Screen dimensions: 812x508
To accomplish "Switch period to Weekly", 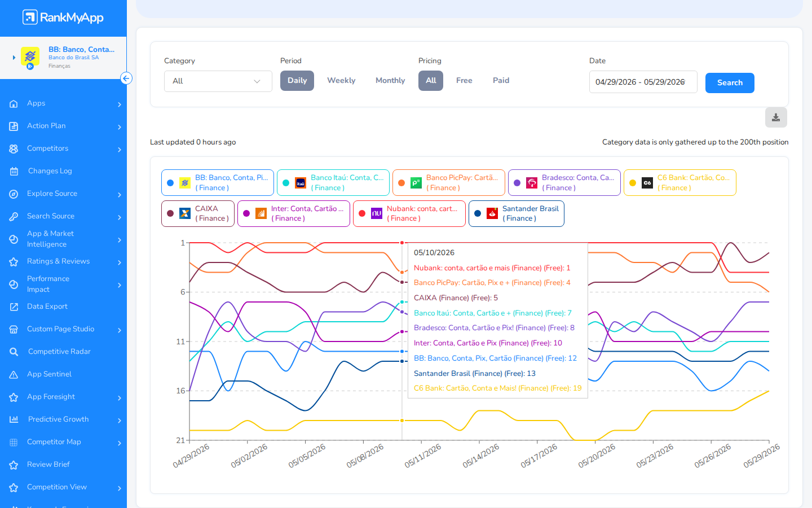I will click(x=341, y=81).
